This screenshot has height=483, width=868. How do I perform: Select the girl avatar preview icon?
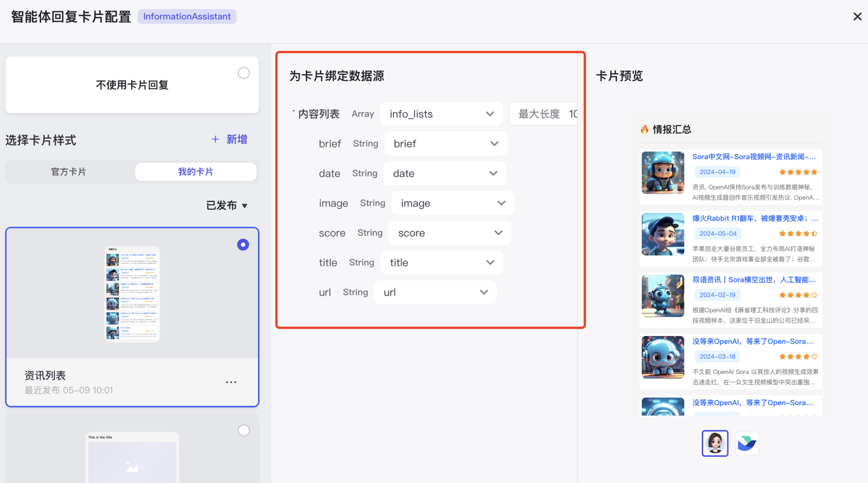715,443
